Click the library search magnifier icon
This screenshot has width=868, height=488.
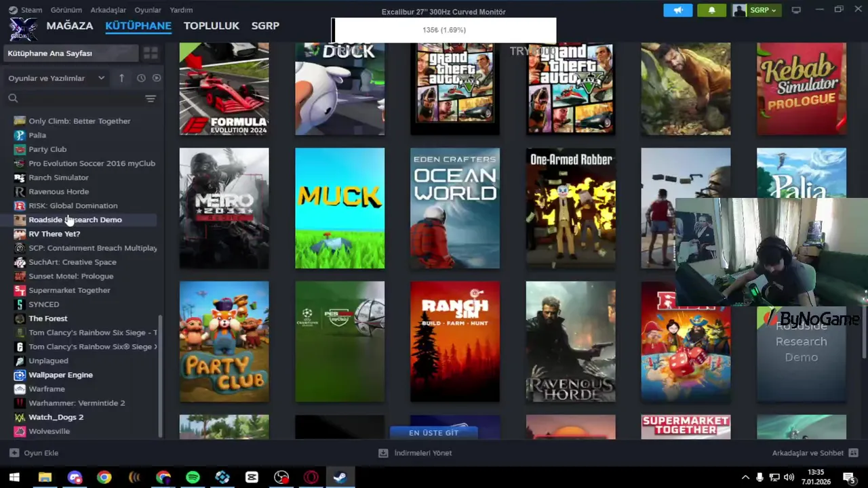click(x=13, y=98)
